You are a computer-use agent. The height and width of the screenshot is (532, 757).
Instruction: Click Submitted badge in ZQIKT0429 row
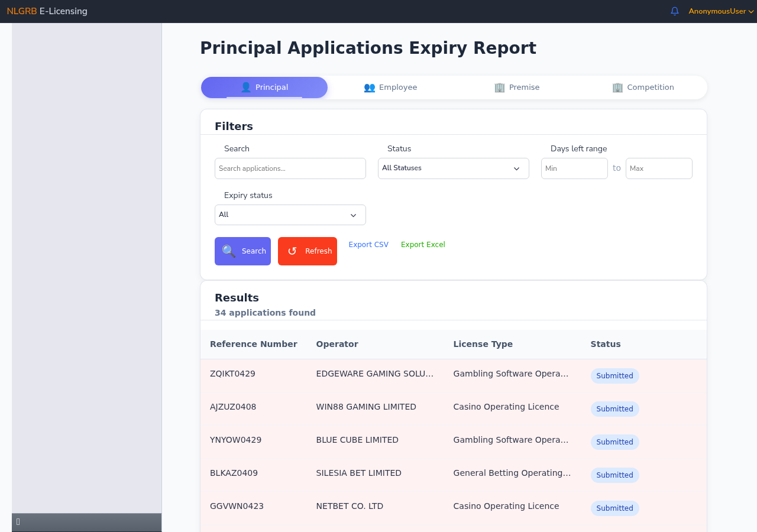tap(614, 376)
